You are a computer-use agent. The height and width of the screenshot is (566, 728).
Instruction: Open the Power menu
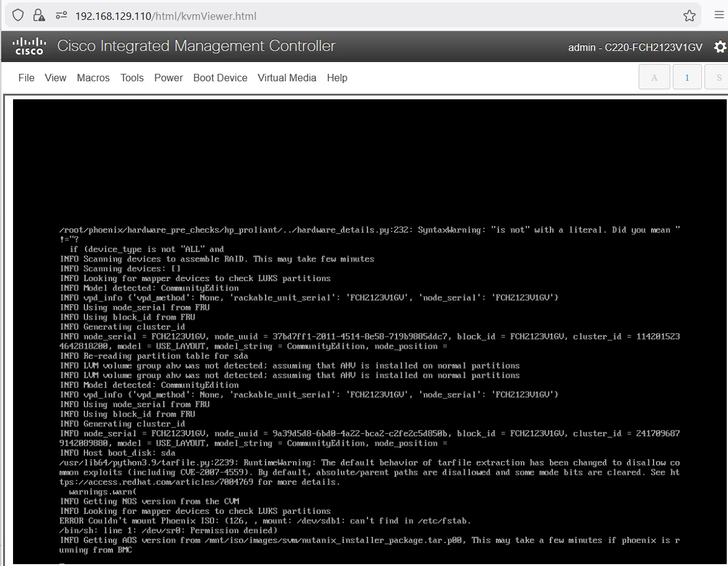click(169, 78)
